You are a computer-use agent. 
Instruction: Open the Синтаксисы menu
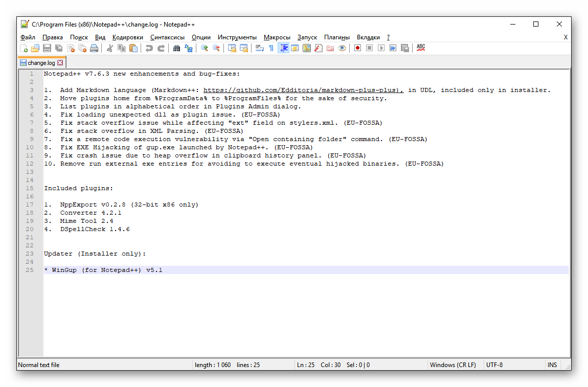[x=167, y=37]
